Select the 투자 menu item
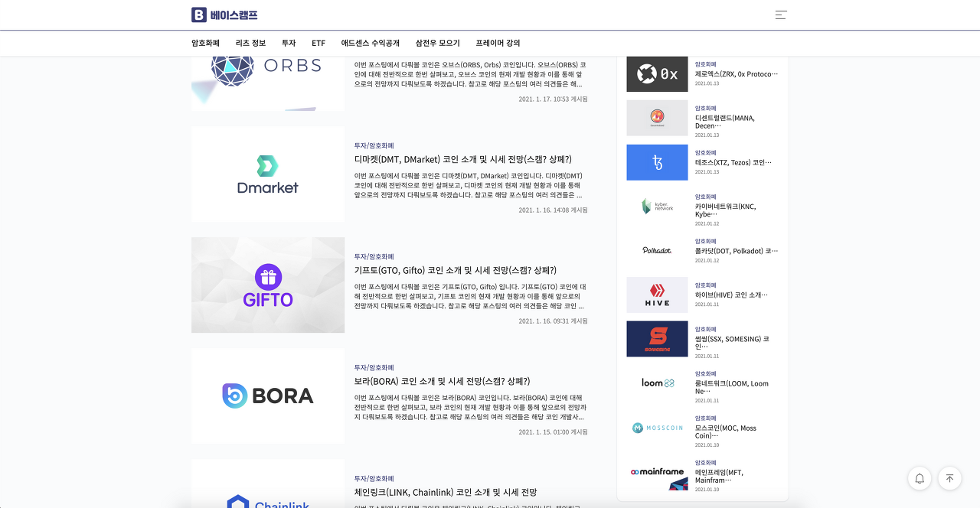 click(289, 43)
